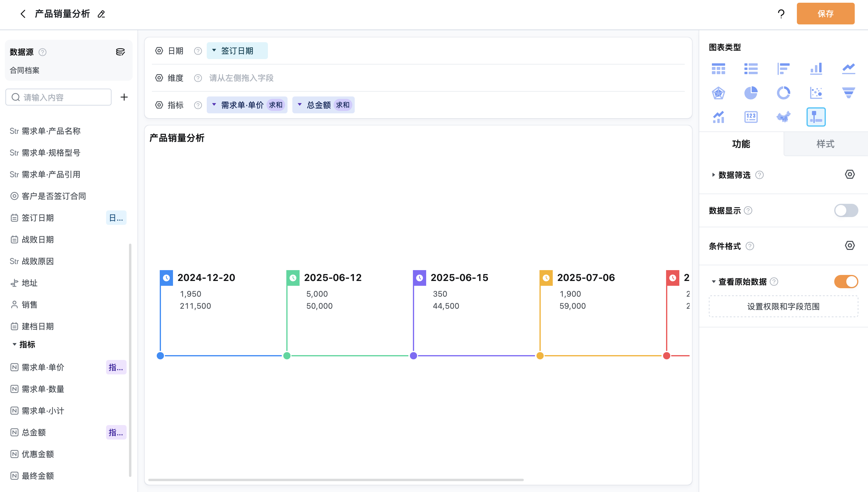Click the help icon beside 指标 config row
Image resolution: width=868 pixels, height=492 pixels.
pos(198,105)
